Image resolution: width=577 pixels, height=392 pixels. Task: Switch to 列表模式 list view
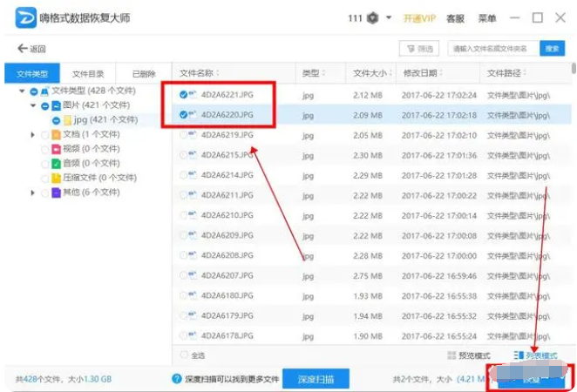(536, 355)
